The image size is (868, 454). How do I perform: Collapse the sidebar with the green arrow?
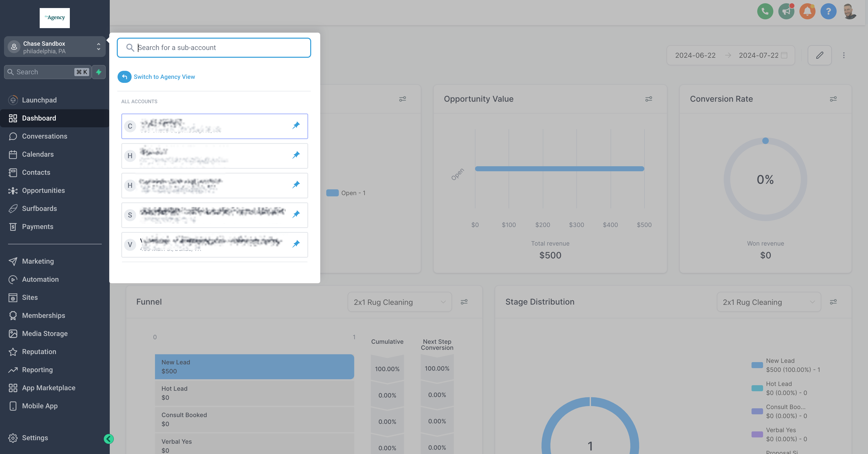(108, 439)
